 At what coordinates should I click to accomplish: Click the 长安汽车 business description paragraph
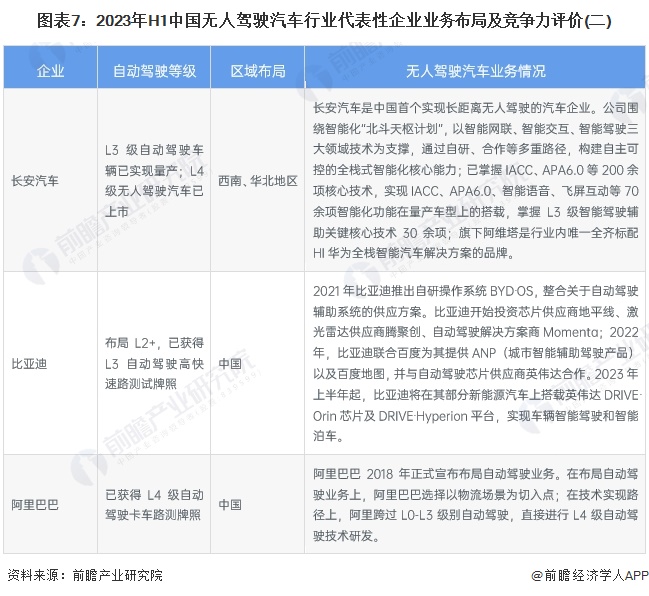(x=475, y=180)
